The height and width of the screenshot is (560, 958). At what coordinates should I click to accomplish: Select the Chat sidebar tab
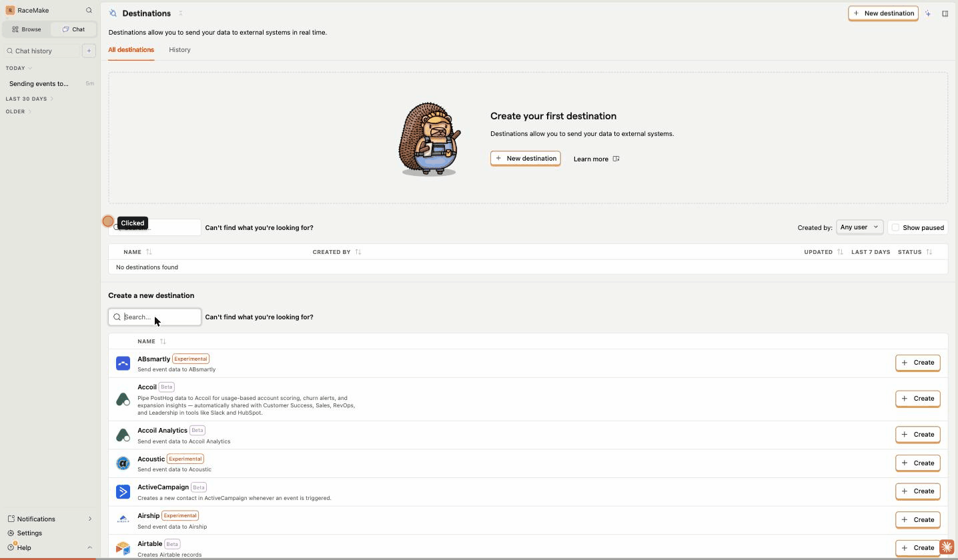coord(73,29)
